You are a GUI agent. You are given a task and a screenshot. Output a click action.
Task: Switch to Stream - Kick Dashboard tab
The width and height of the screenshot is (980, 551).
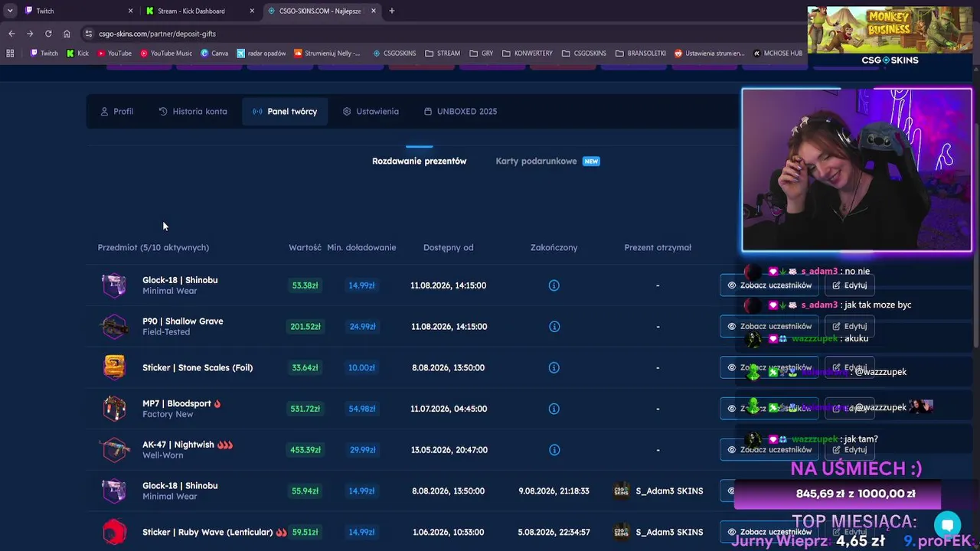[200, 11]
